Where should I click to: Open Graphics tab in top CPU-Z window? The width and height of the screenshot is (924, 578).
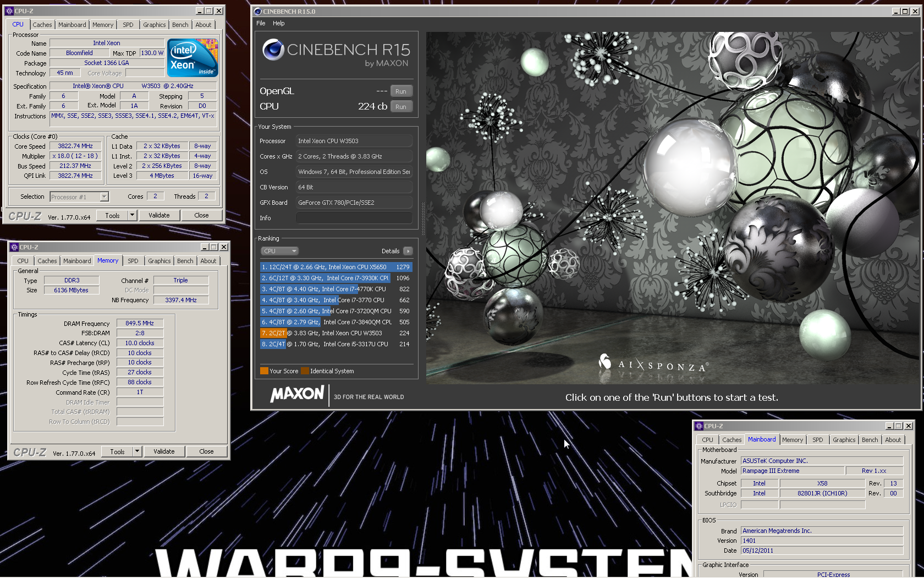click(154, 25)
